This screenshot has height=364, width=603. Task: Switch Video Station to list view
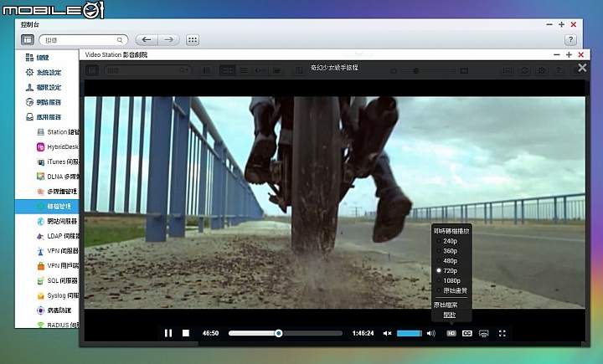tap(244, 70)
